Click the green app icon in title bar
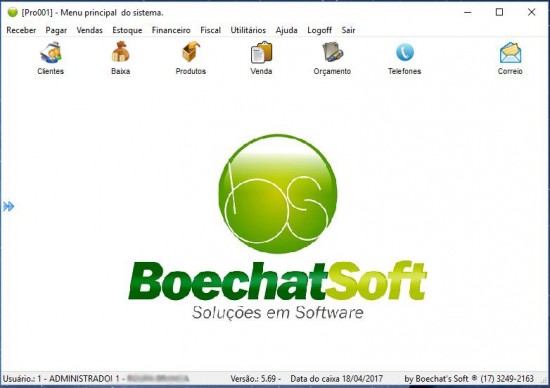The height and width of the screenshot is (388, 550). pos(12,12)
